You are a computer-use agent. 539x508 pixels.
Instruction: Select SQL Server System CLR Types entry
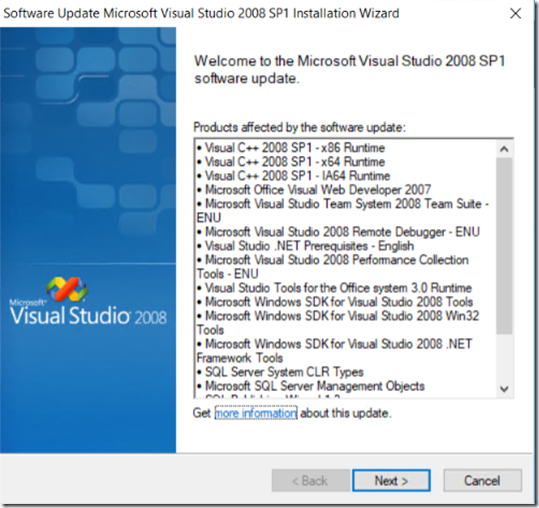click(x=280, y=372)
